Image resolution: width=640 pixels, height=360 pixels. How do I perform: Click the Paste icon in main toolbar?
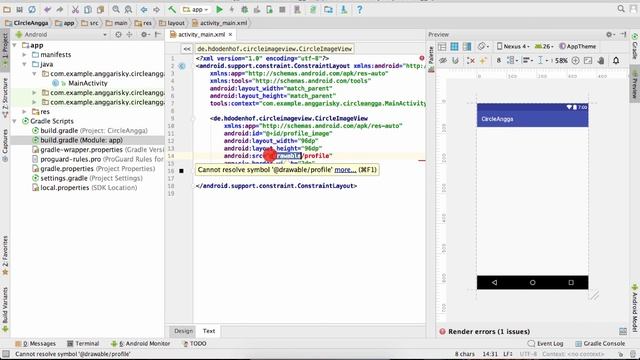coord(100,9)
